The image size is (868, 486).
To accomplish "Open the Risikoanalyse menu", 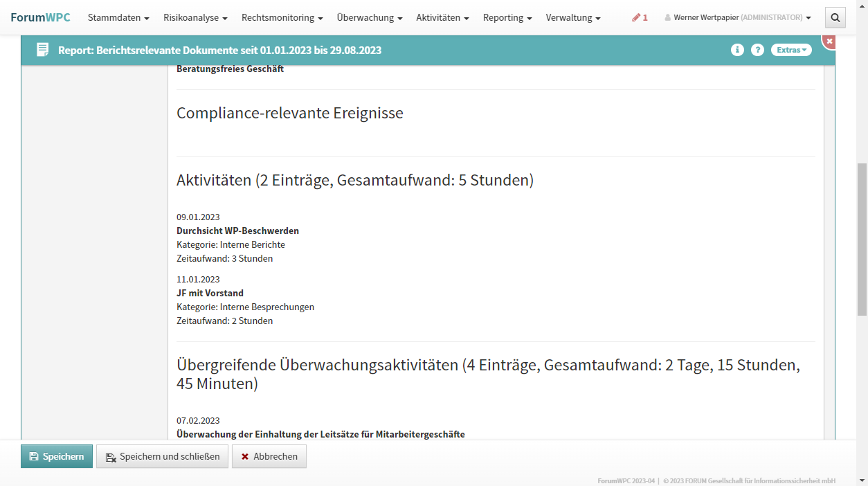I will click(195, 17).
